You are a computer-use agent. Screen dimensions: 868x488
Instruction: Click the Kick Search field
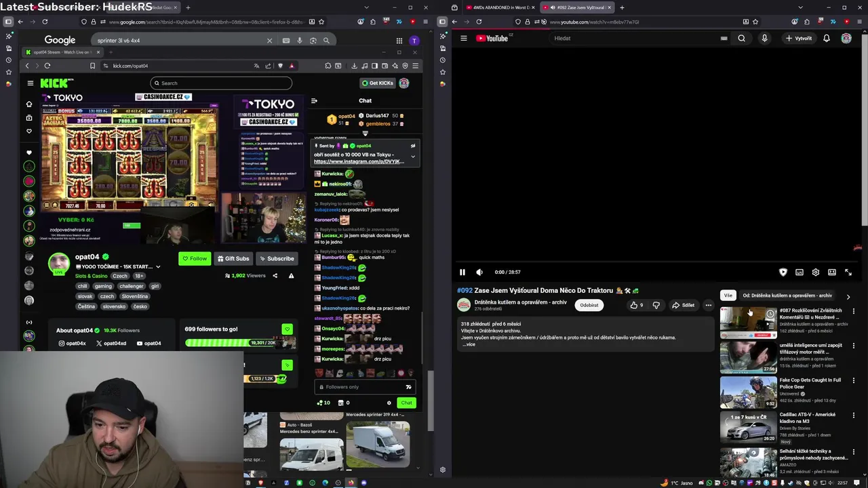point(221,83)
